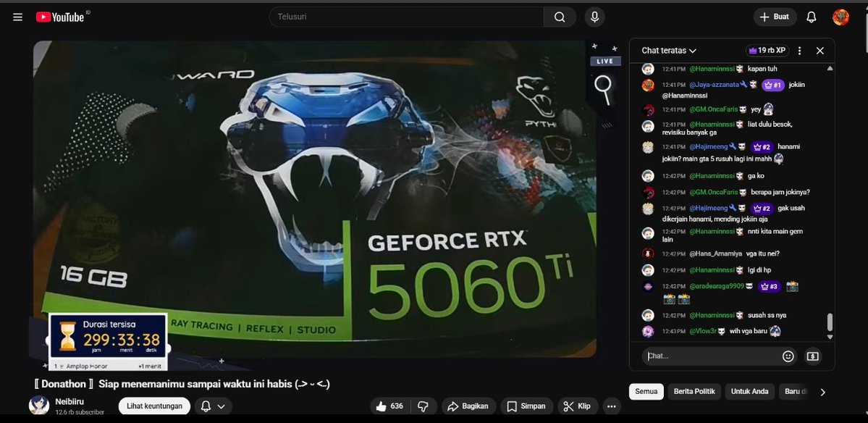868x423 pixels.
Task: Select the Semua filter chip
Action: [x=646, y=391]
